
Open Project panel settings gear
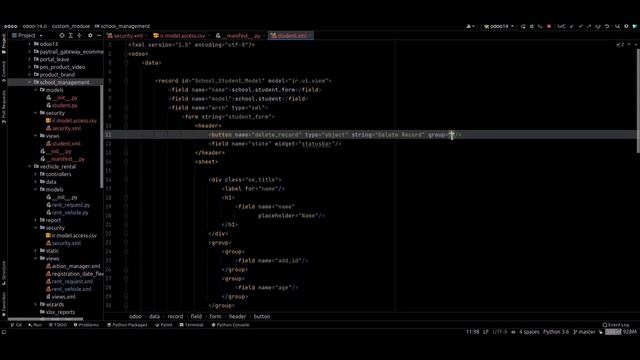click(x=90, y=36)
